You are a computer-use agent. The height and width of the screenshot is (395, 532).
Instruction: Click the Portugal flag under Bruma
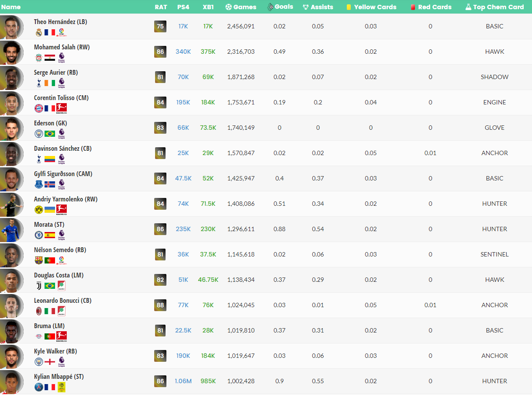50,336
